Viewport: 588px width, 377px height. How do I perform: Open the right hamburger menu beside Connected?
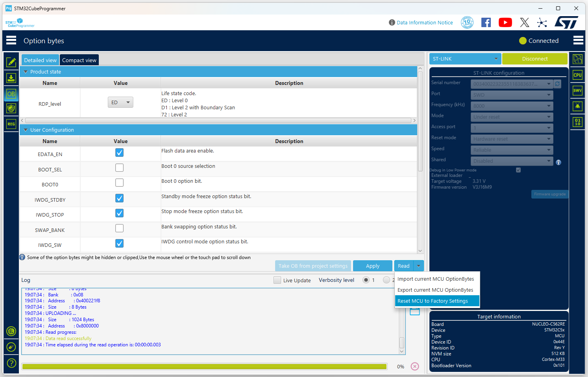[x=578, y=40]
